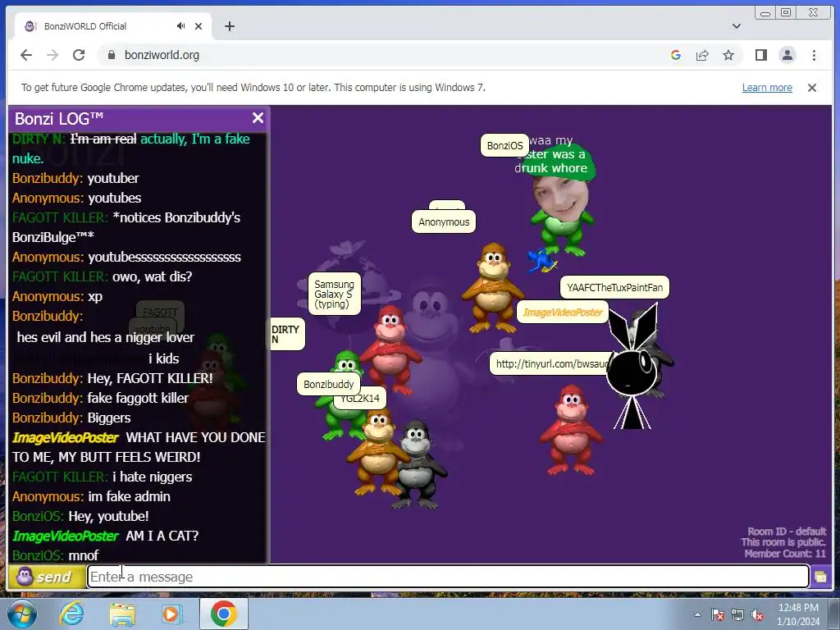
Task: Click the DIRTY N name tag
Action: coord(286,335)
